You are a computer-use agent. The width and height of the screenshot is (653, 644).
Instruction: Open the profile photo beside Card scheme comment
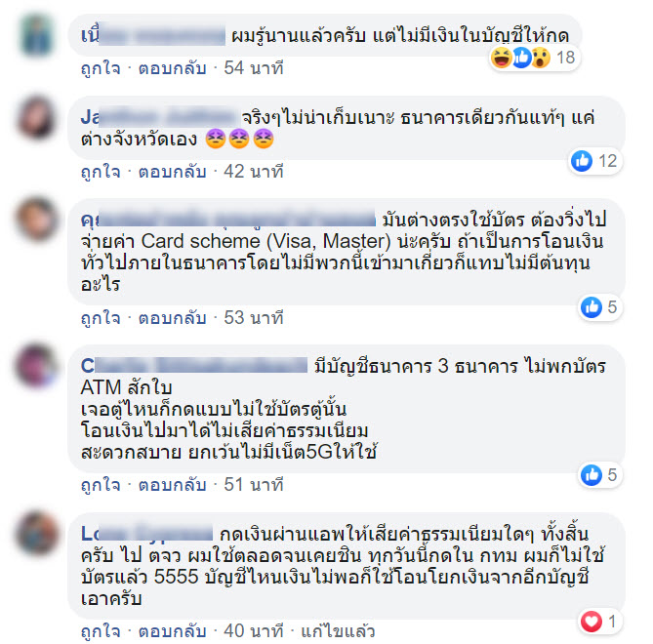(37, 219)
